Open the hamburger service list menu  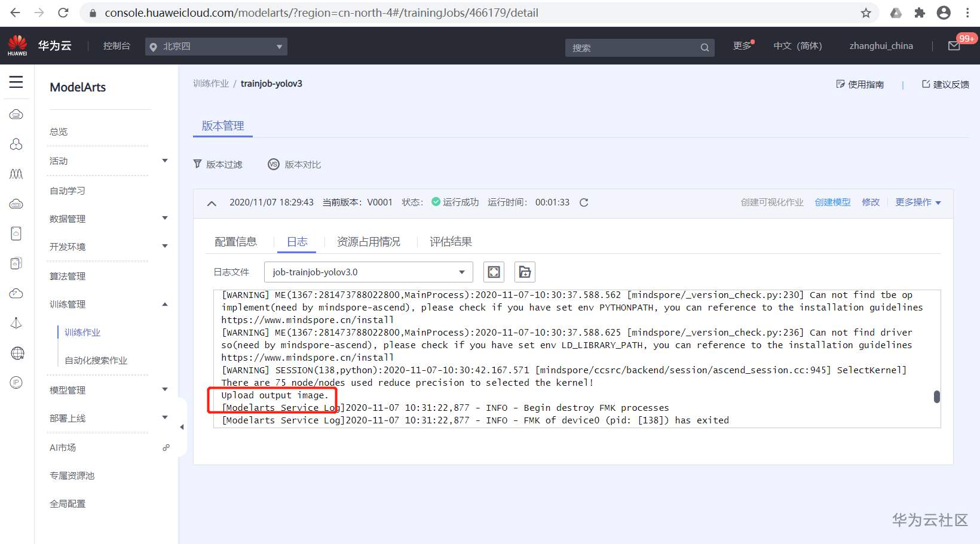click(x=16, y=82)
